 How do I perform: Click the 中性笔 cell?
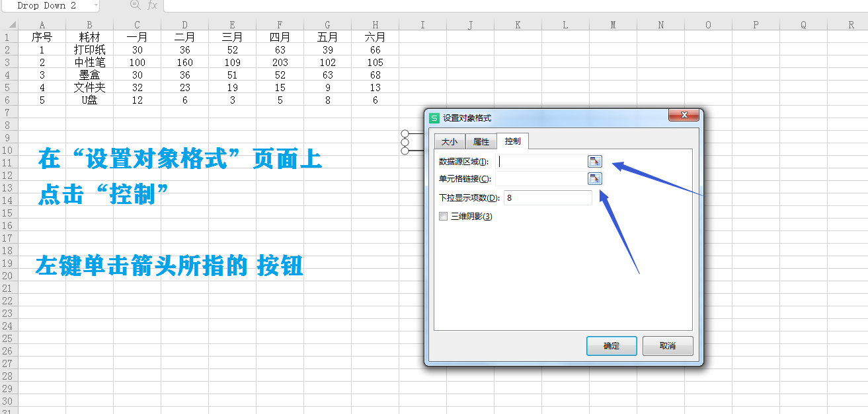pyautogui.click(x=89, y=62)
